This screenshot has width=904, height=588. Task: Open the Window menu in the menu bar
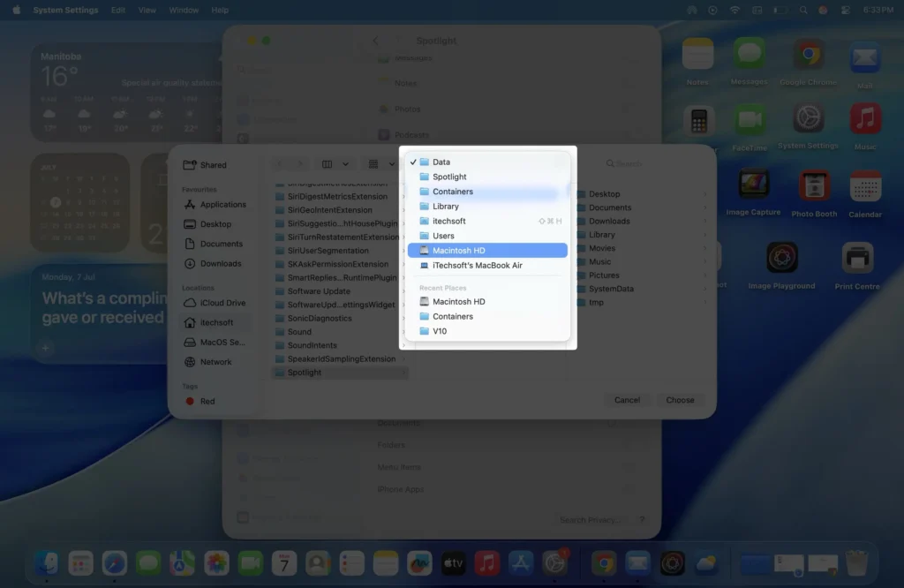tap(184, 10)
